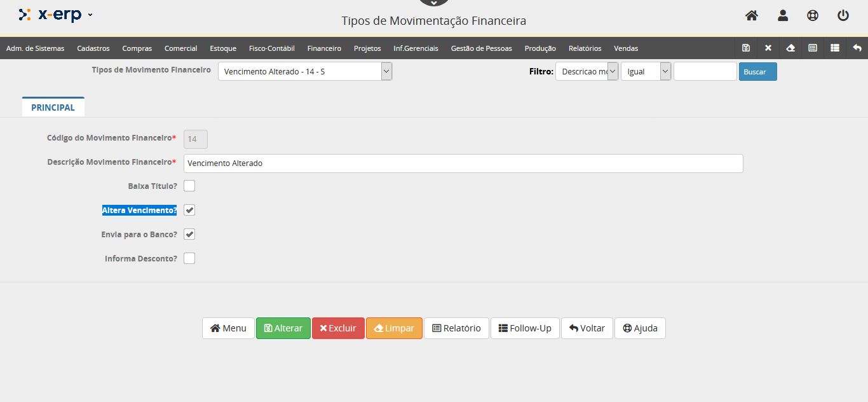Screen dimensions: 868x402
Task: Click the back arrow icon in toolbar
Action: (x=857, y=48)
